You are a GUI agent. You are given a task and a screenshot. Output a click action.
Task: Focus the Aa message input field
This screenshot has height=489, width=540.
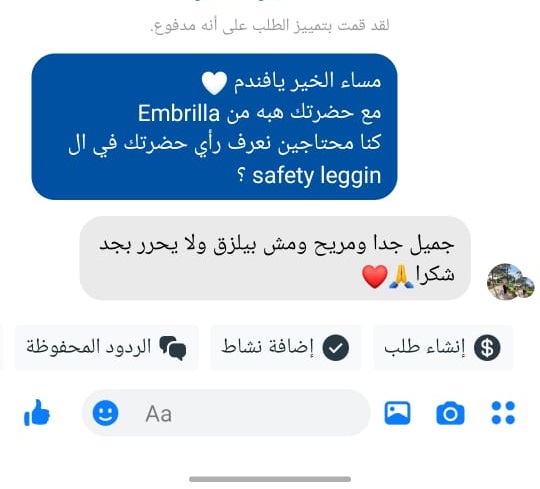pyautogui.click(x=226, y=413)
